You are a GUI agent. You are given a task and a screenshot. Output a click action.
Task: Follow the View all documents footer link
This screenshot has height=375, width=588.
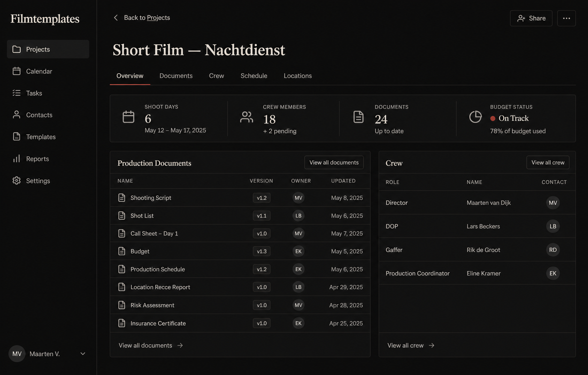(x=151, y=345)
